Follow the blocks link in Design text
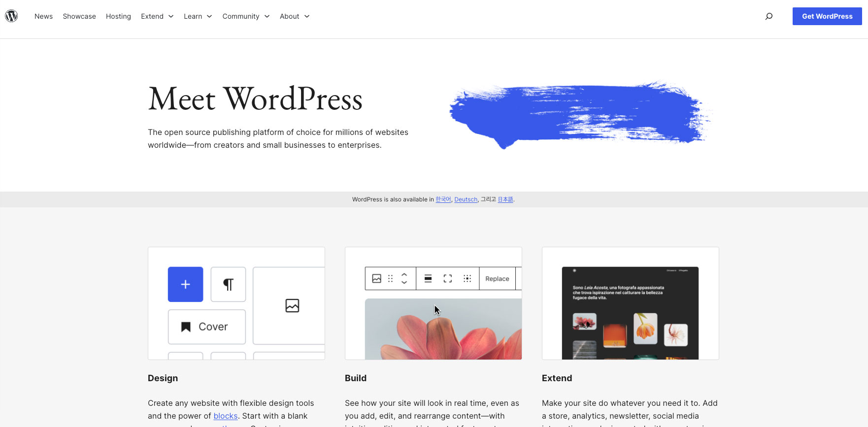The image size is (868, 427). pyautogui.click(x=226, y=416)
